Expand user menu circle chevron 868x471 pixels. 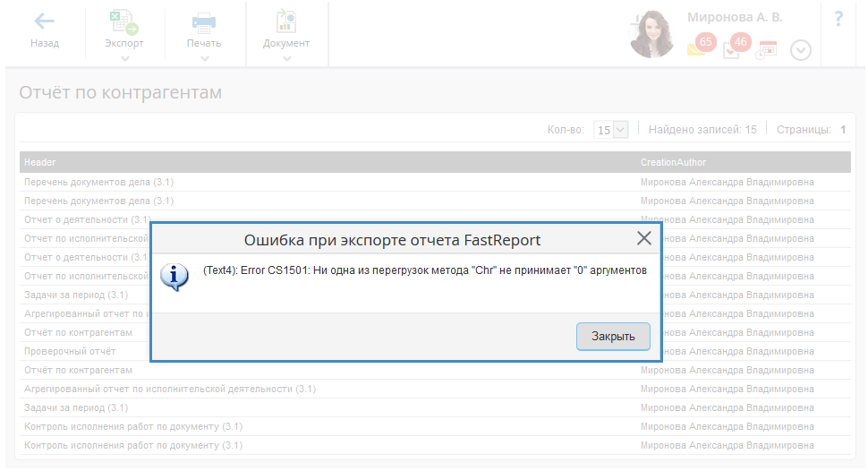point(801,50)
